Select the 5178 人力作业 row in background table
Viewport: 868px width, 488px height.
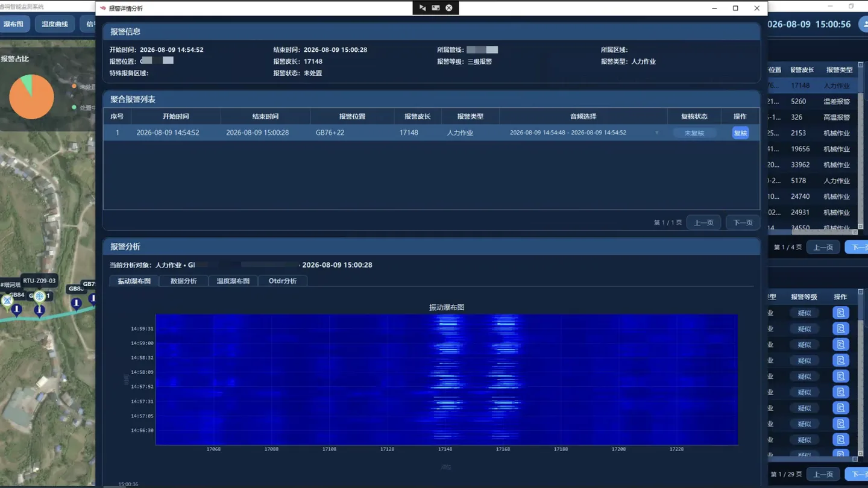(x=812, y=181)
